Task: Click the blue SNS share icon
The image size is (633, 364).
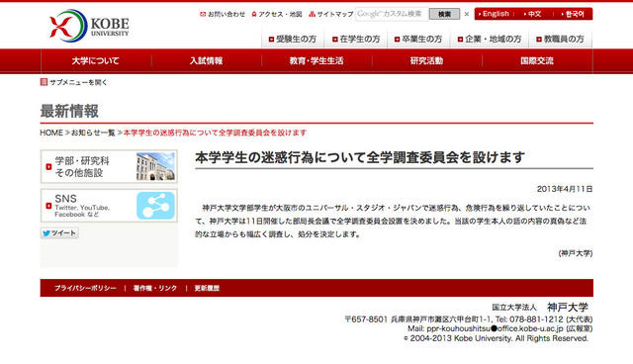Action: click(156, 206)
